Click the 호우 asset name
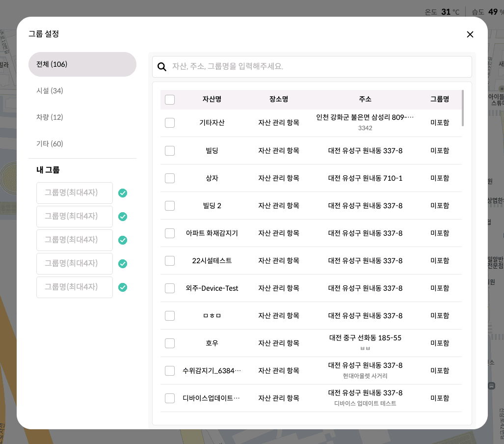The image size is (504, 444). [212, 343]
